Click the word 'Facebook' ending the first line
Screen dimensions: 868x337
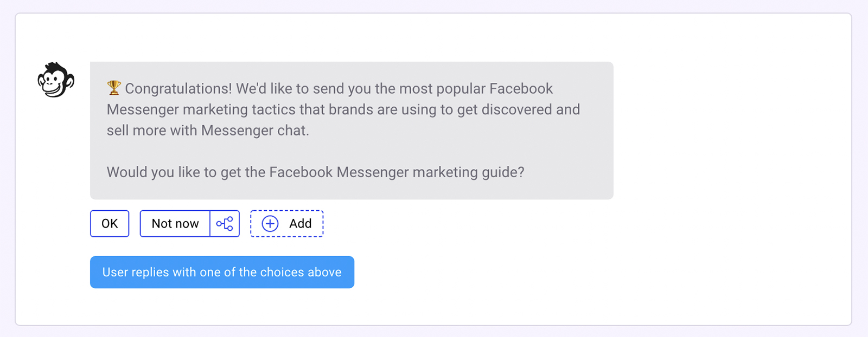(x=521, y=88)
